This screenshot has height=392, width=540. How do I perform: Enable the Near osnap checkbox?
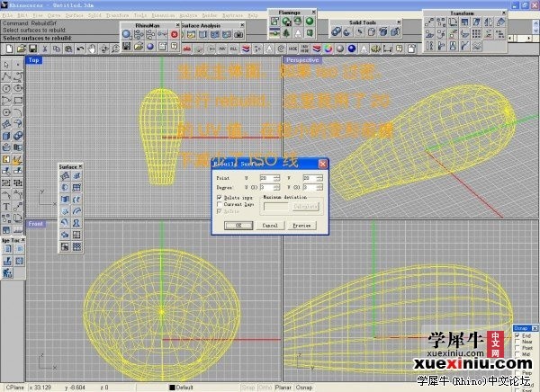[517, 342]
